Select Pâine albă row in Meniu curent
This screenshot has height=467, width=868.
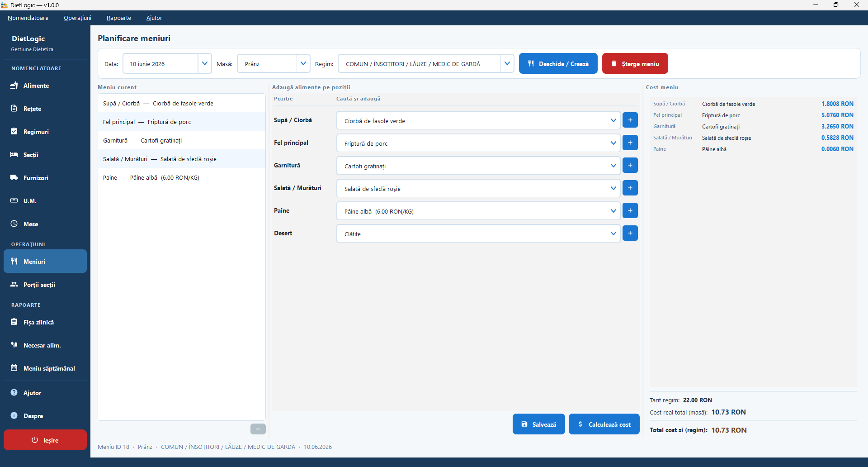pyautogui.click(x=182, y=177)
